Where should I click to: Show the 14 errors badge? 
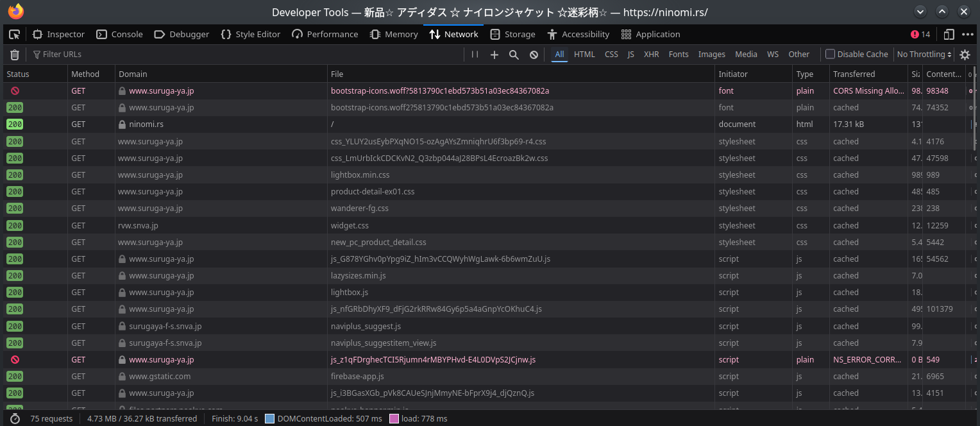[x=920, y=35]
